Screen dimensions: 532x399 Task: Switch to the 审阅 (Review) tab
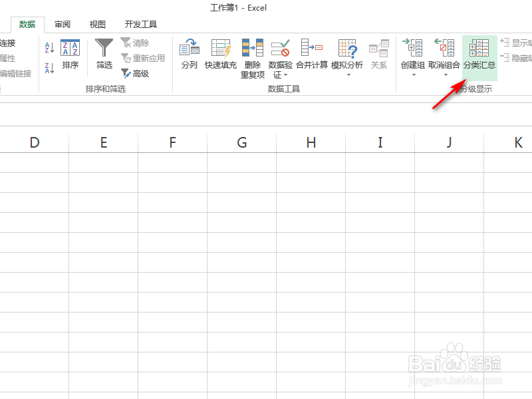click(x=62, y=24)
